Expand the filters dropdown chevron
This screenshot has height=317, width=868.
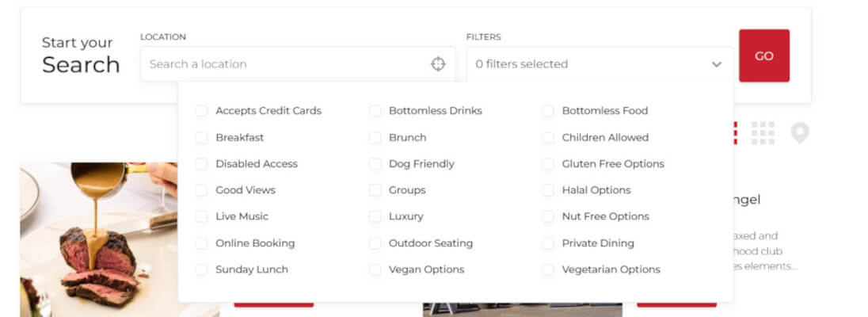[716, 64]
